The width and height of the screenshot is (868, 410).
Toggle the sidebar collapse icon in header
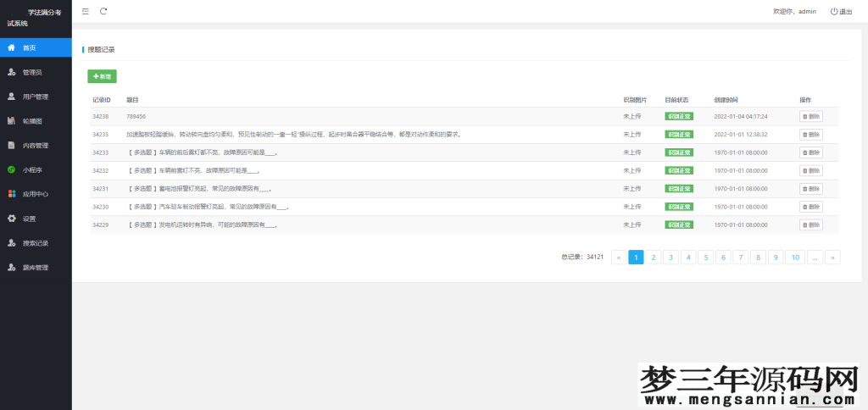pos(86,11)
